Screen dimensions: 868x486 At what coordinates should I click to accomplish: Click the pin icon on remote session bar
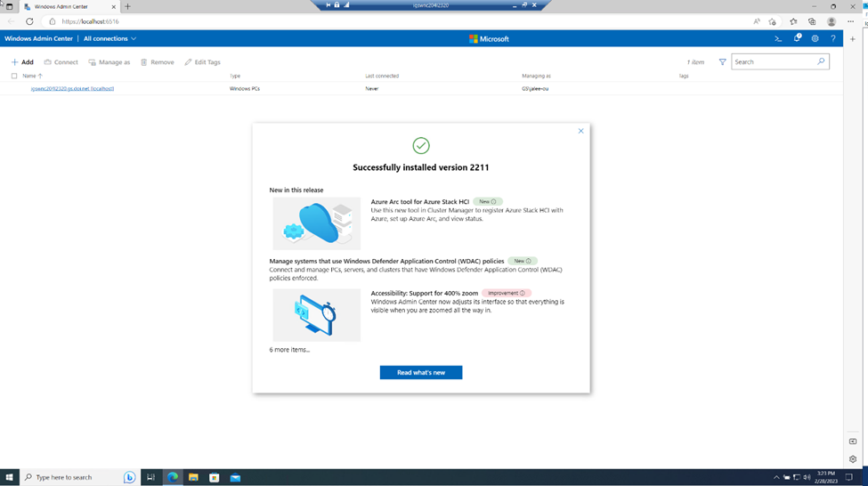point(329,5)
